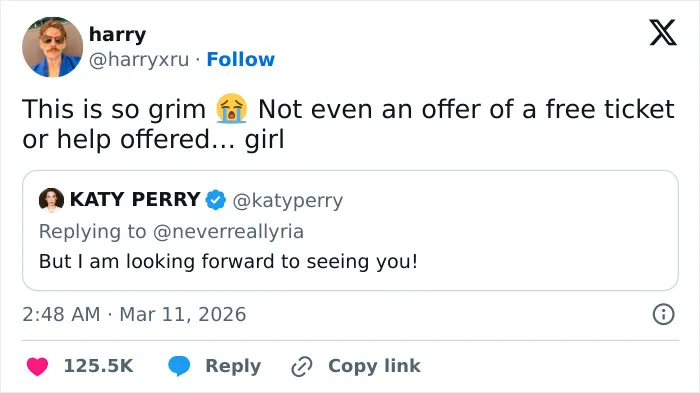The height and width of the screenshot is (393, 700).
Task: Click the X logo icon
Action: 663,32
